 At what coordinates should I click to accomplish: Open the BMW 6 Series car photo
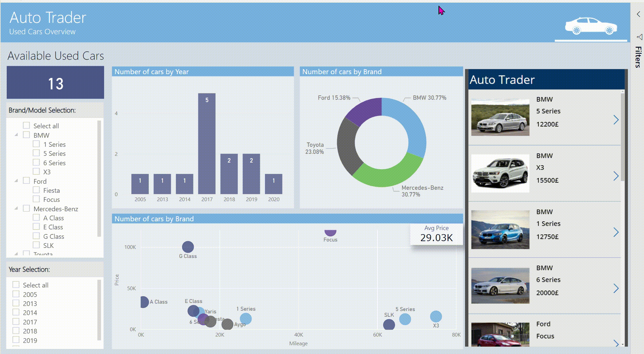(500, 285)
